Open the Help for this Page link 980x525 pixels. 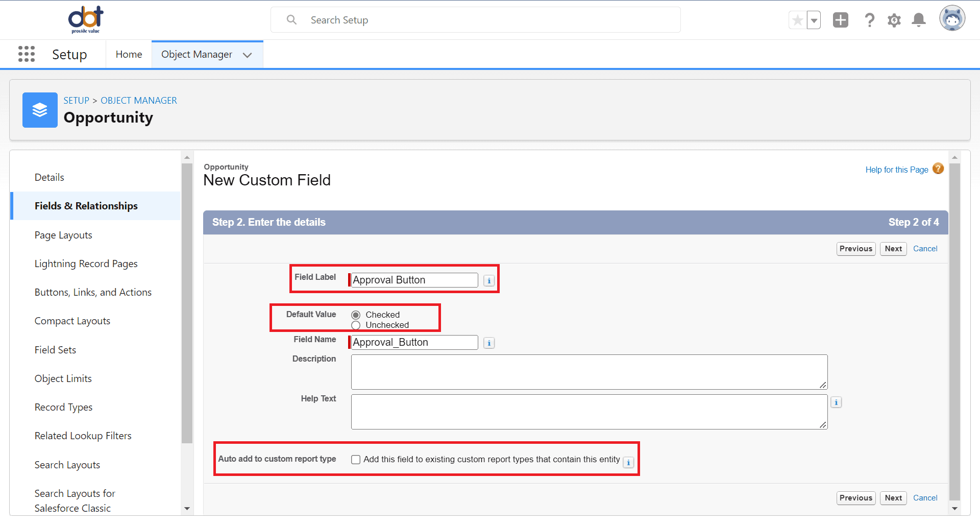point(897,170)
